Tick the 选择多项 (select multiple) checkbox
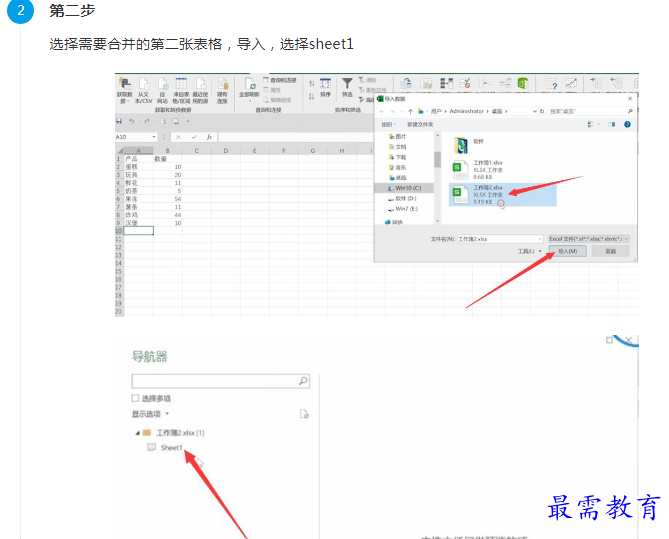The width and height of the screenshot is (669, 539). tap(136, 398)
